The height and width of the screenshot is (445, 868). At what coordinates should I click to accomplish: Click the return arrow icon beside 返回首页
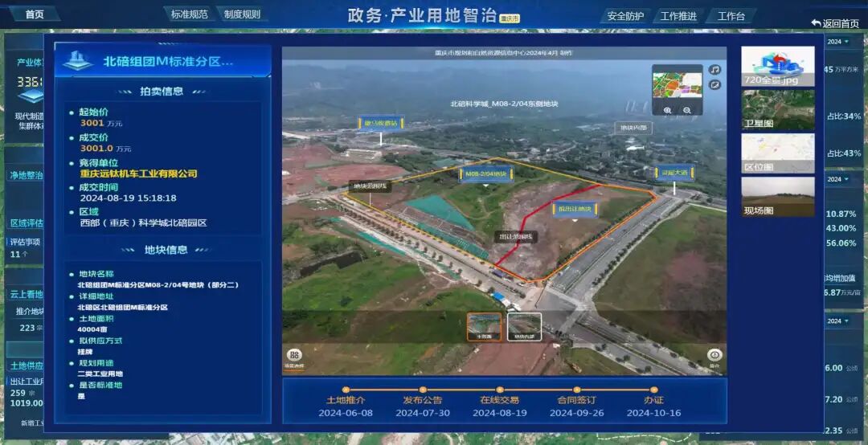(x=816, y=22)
